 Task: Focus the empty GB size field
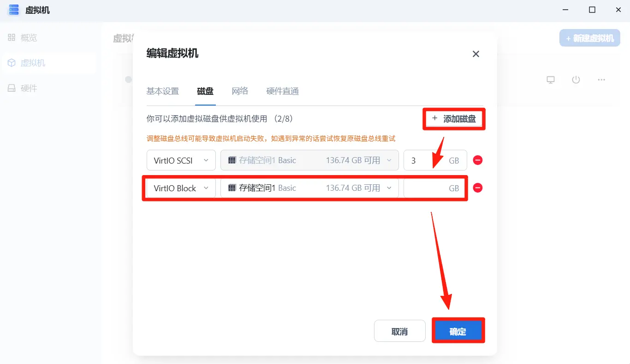(435, 188)
